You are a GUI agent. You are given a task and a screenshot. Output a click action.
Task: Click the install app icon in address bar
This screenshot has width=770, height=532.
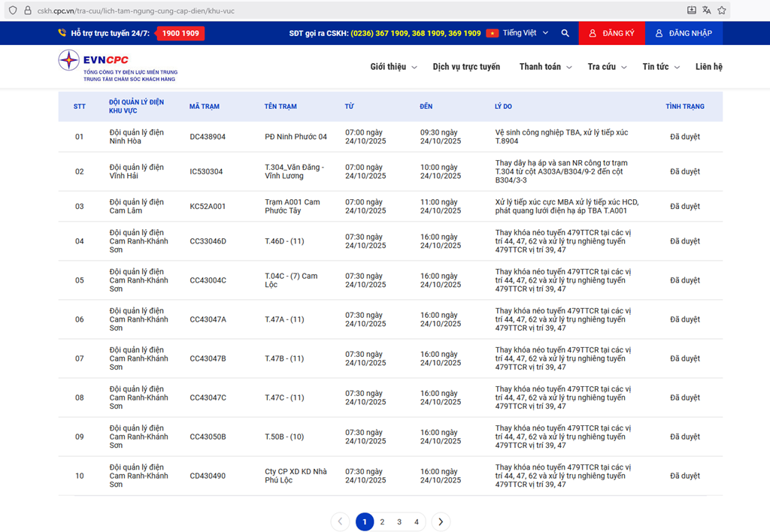pos(692,11)
